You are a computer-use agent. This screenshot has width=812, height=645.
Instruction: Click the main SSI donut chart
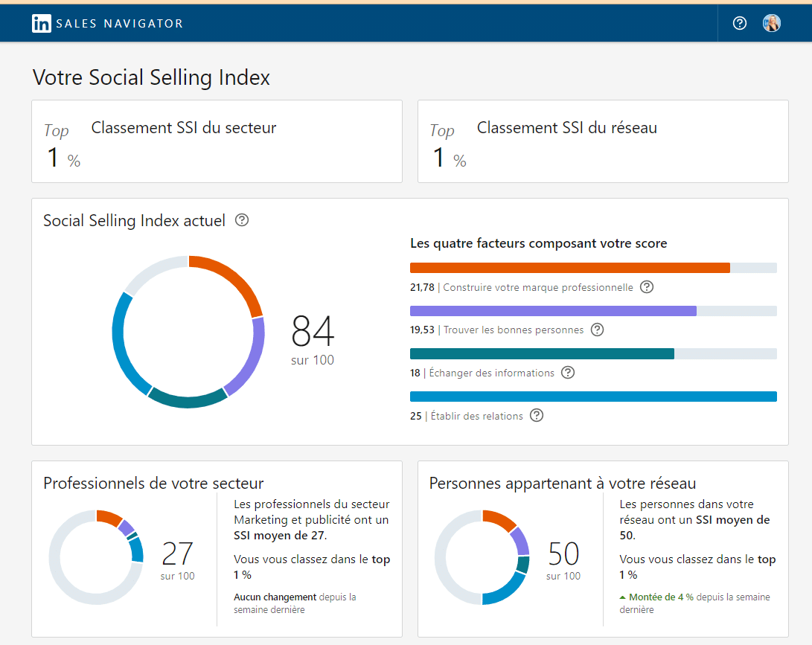188,332
